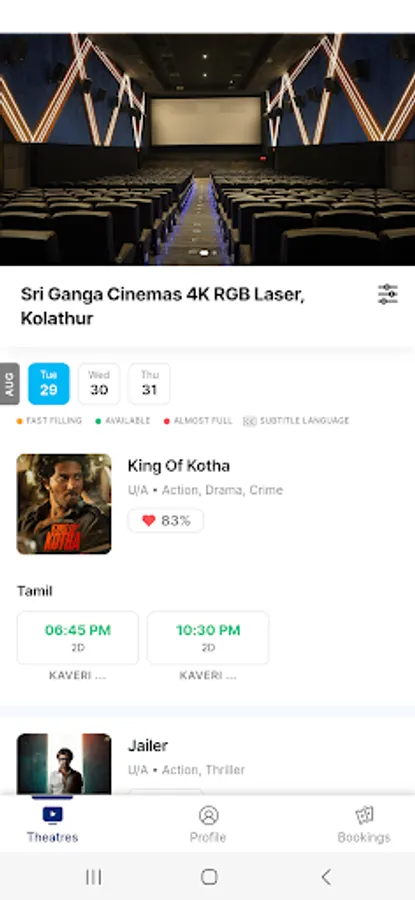This screenshot has height=900, width=415.
Task: Open the King Of Kotha poster
Action: click(x=64, y=504)
